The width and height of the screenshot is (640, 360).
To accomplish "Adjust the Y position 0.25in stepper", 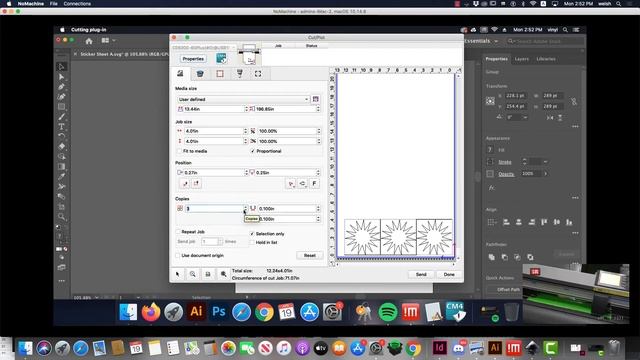I will pos(318,173).
